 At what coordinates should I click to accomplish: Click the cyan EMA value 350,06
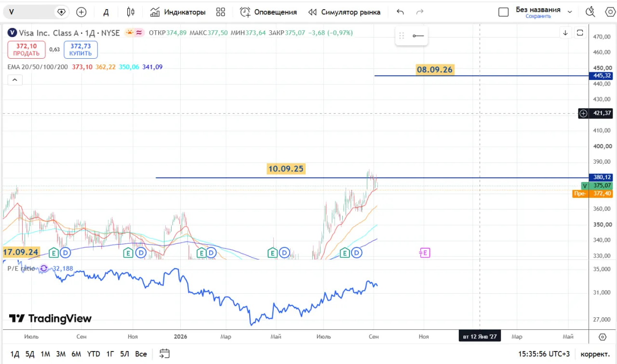click(x=129, y=67)
